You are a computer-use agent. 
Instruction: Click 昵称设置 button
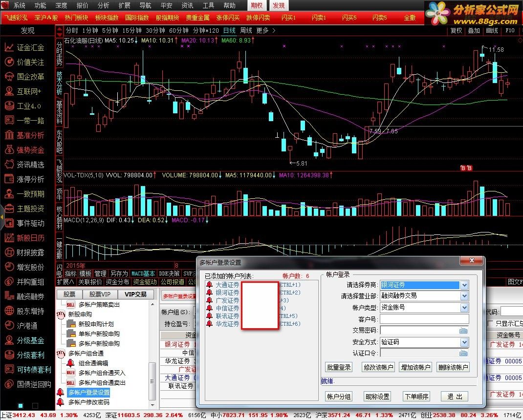point(377,397)
